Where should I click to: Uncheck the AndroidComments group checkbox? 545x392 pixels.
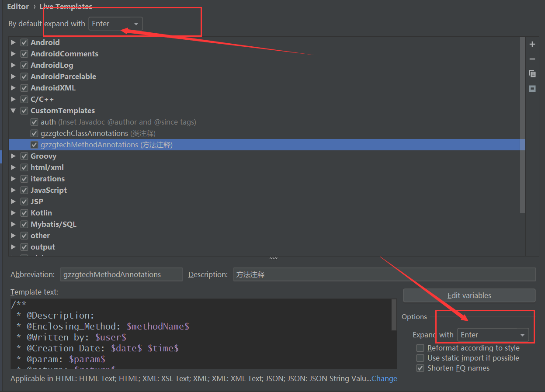coord(24,54)
